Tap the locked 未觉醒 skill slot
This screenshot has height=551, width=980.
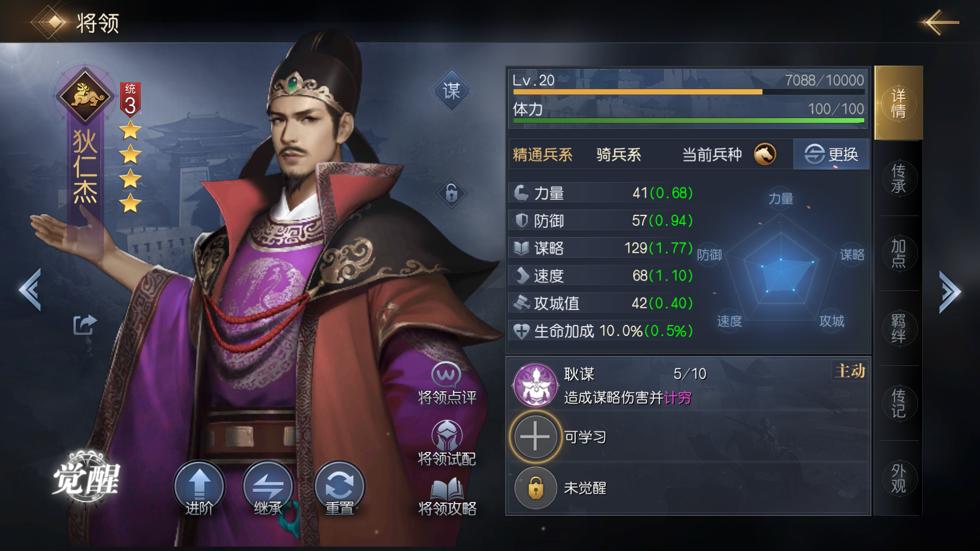536,488
